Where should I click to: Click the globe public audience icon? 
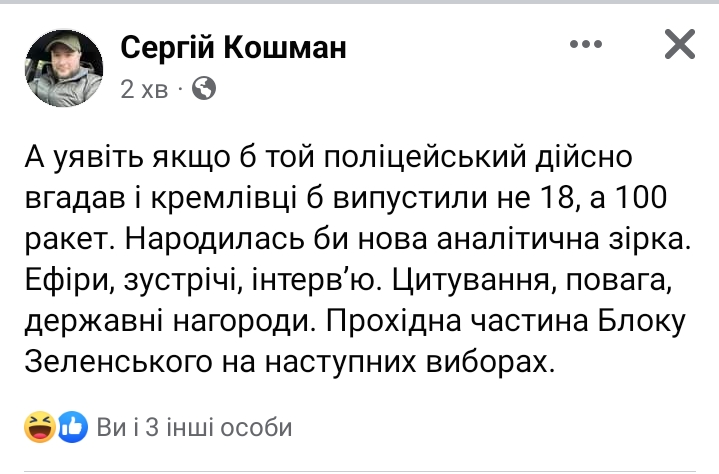pyautogui.click(x=203, y=89)
